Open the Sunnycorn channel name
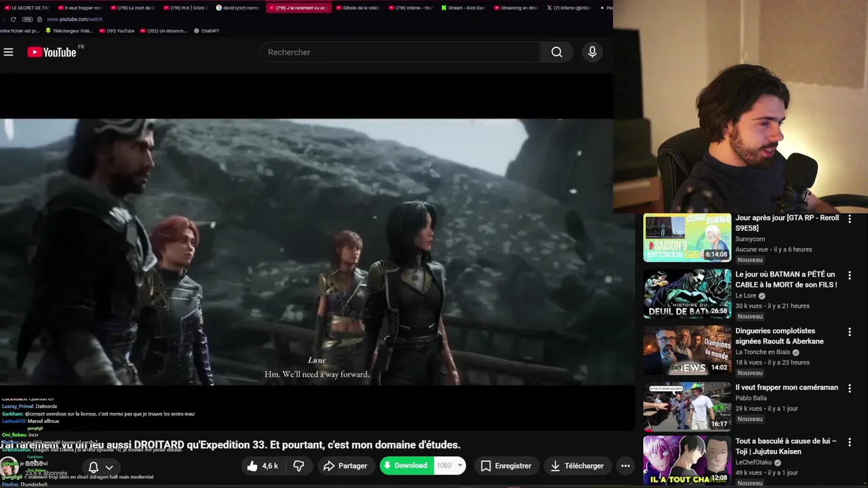This screenshot has width=868, height=488. 750,239
